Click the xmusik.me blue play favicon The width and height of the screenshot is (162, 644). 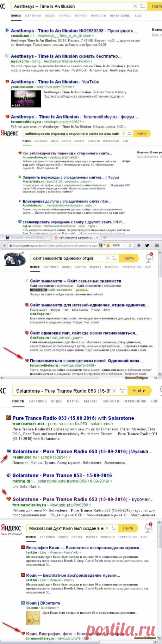coord(7,31)
